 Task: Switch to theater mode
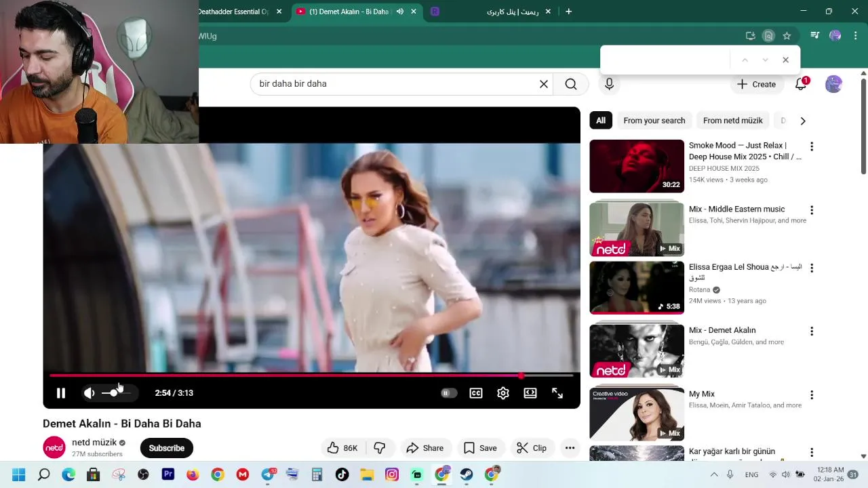[530, 393]
